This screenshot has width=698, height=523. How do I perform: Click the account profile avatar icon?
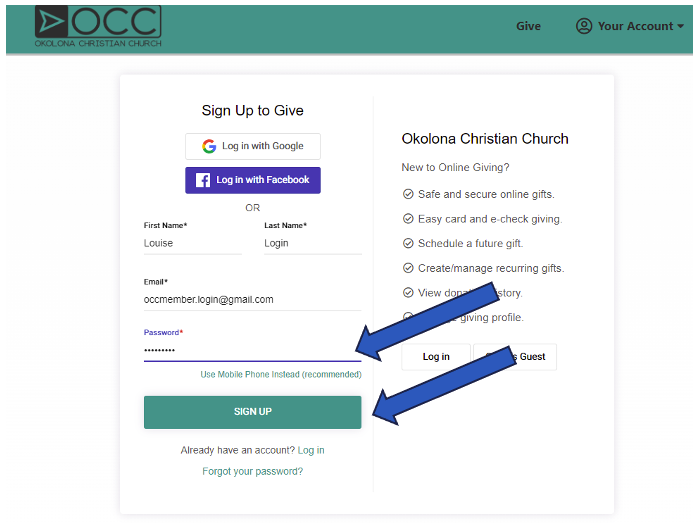pos(584,26)
